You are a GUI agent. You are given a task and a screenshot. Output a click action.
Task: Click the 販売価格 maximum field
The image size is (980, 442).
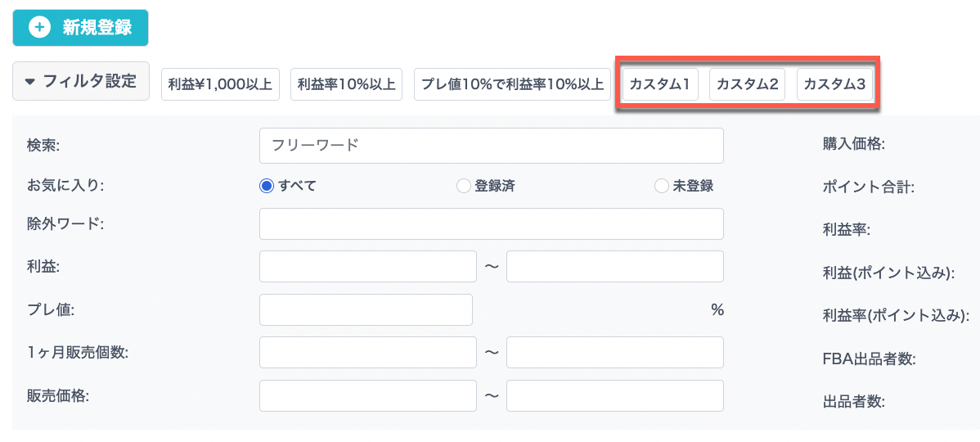(614, 395)
